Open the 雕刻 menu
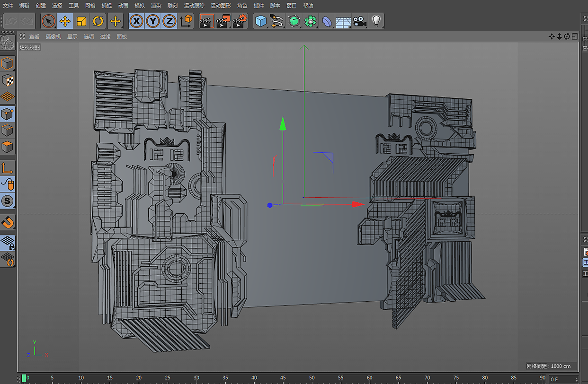588x384 pixels. pyautogui.click(x=172, y=6)
